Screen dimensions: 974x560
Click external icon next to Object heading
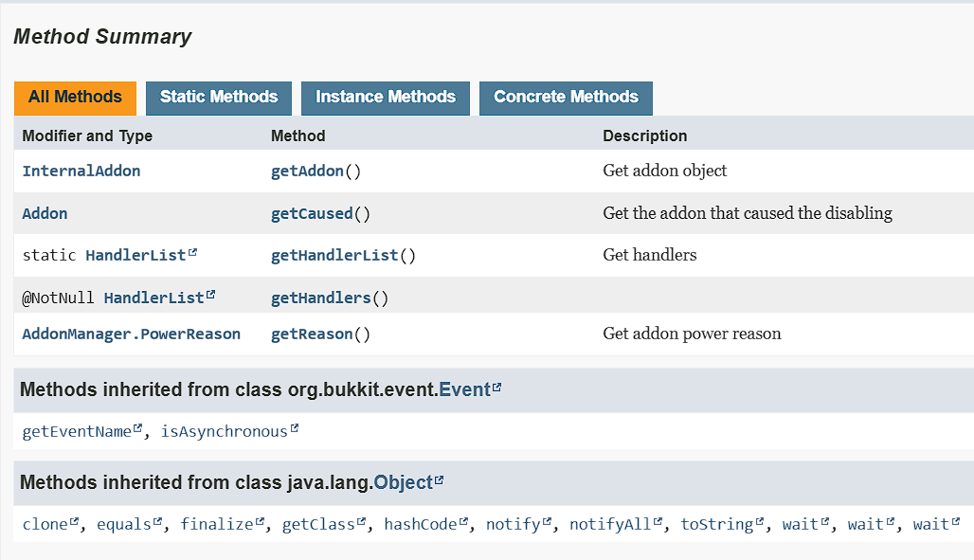(x=439, y=480)
